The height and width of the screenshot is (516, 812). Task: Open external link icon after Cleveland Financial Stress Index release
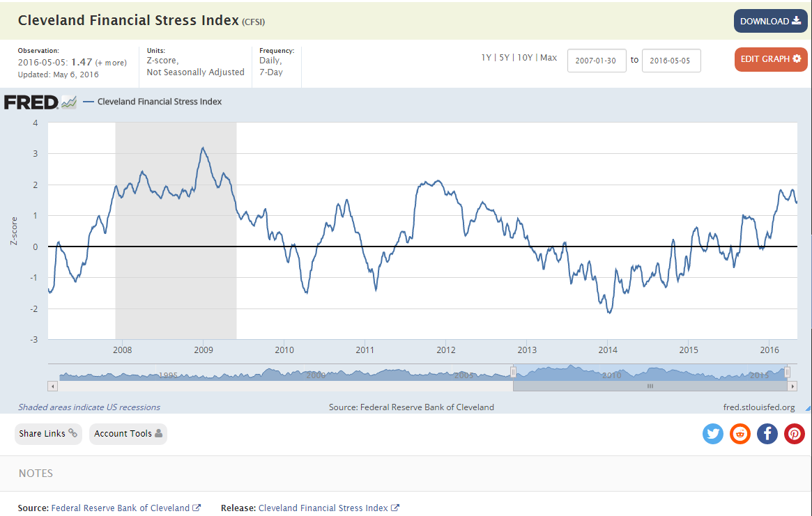pos(395,508)
